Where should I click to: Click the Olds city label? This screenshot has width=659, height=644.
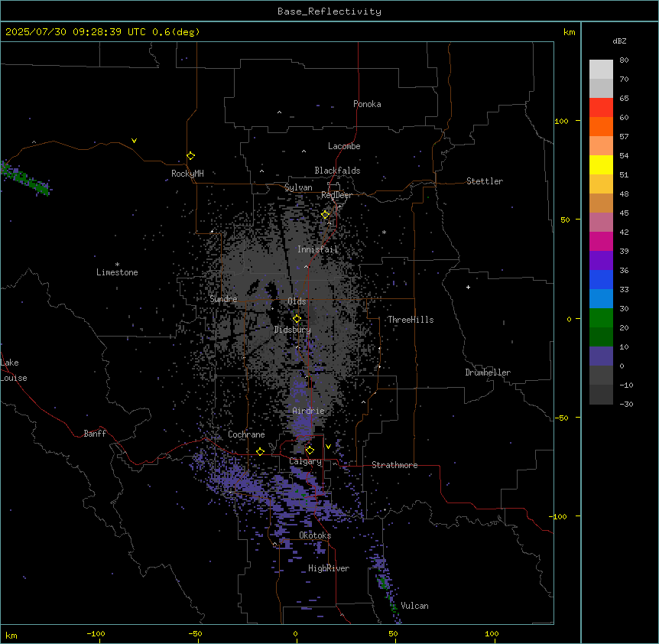[297, 301]
